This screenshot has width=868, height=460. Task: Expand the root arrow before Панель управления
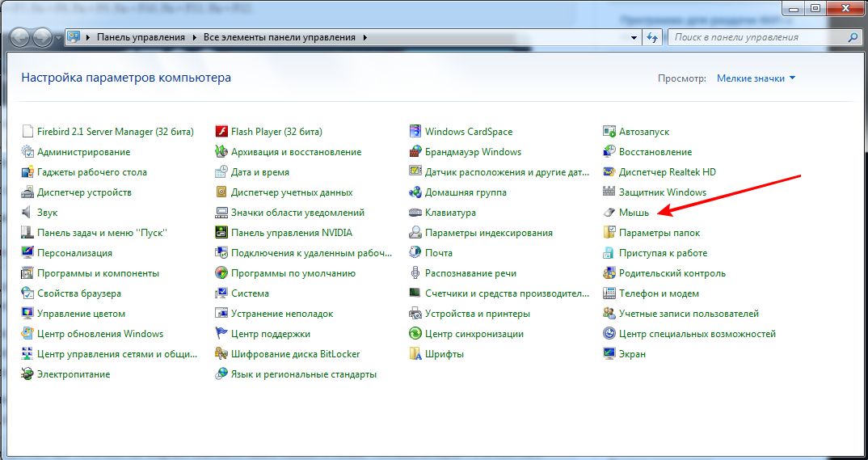click(x=88, y=38)
